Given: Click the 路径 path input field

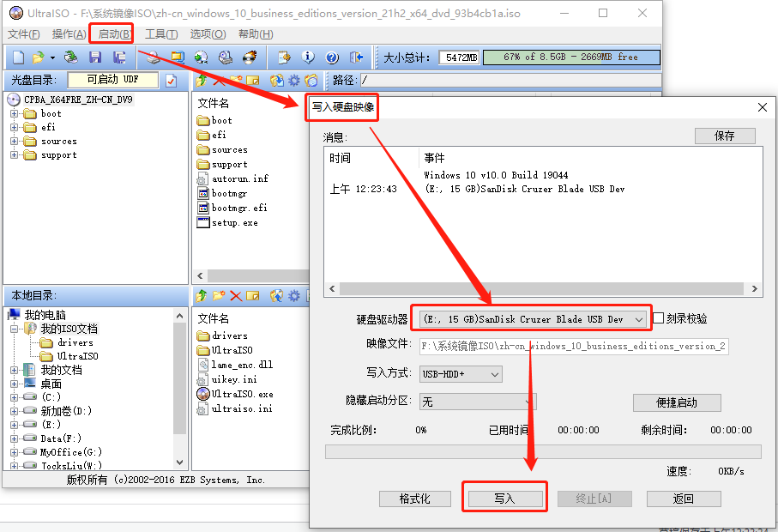Looking at the screenshot, I should tap(510, 81).
